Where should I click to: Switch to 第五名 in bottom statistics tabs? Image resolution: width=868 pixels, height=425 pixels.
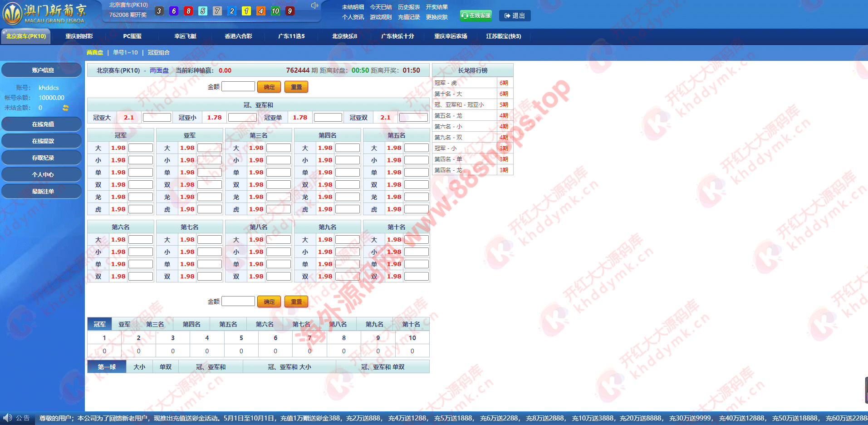coord(228,324)
